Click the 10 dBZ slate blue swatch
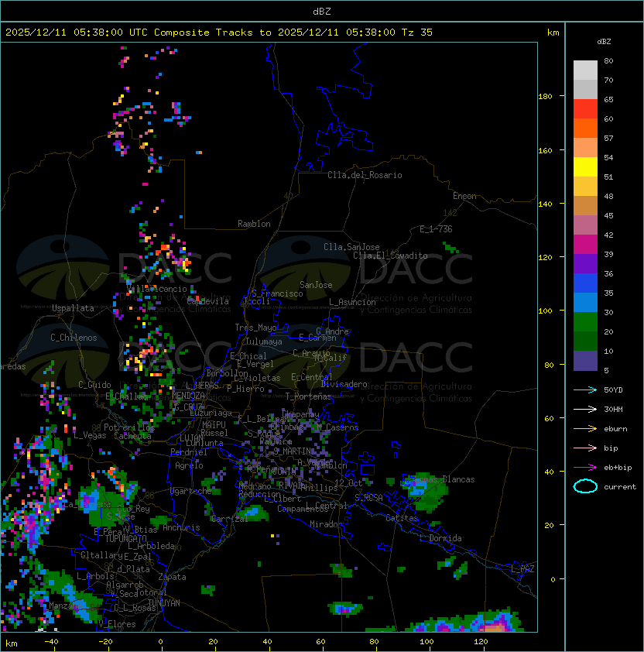 [x=585, y=361]
